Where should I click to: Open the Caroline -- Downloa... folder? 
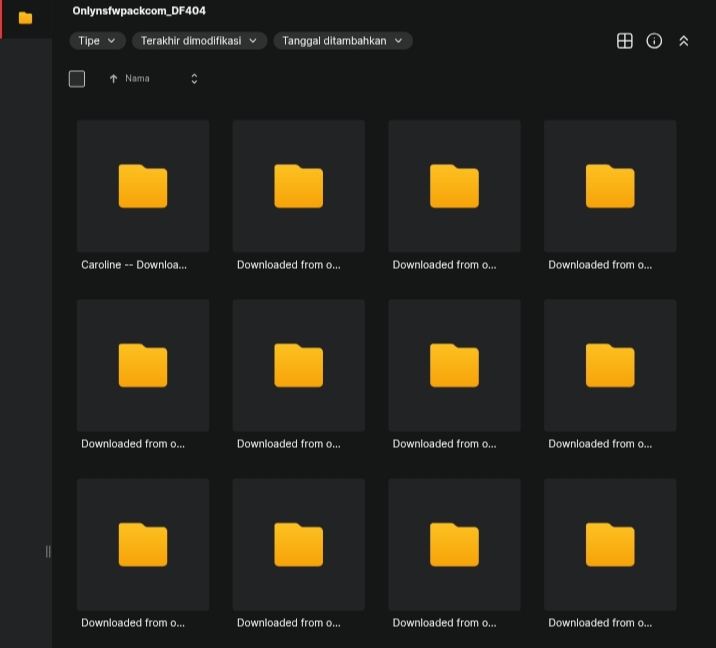coord(143,186)
